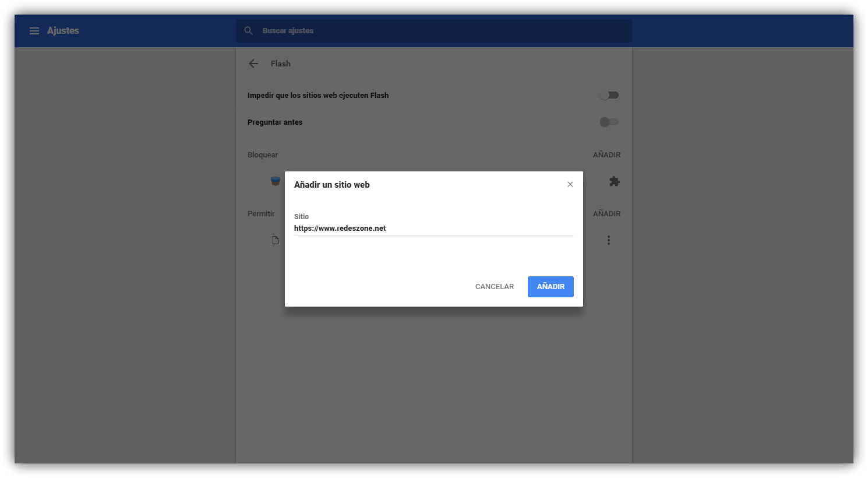The width and height of the screenshot is (868, 478).
Task: Focus the Buscar ajustes search box
Action: [434, 31]
